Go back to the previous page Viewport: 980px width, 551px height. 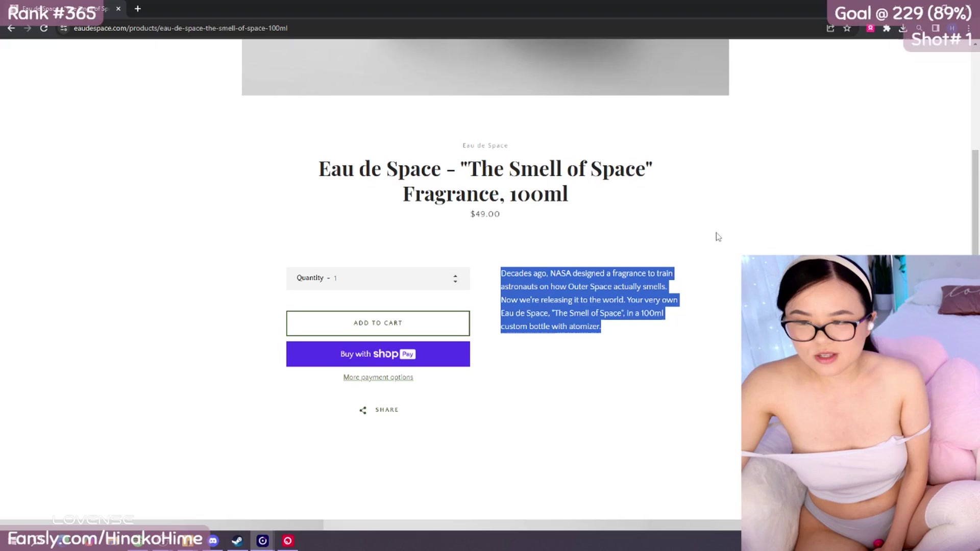[x=11, y=28]
